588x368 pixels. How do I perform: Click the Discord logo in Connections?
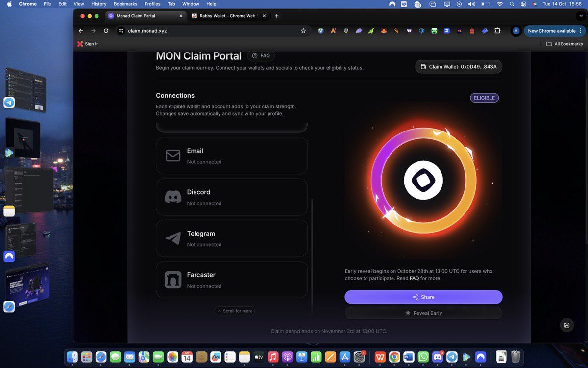pyautogui.click(x=173, y=197)
